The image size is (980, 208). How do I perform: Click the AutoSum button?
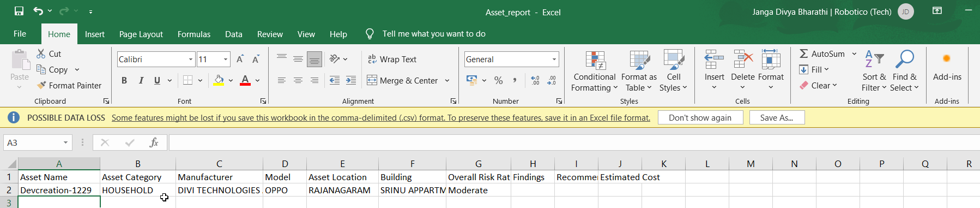pos(822,54)
